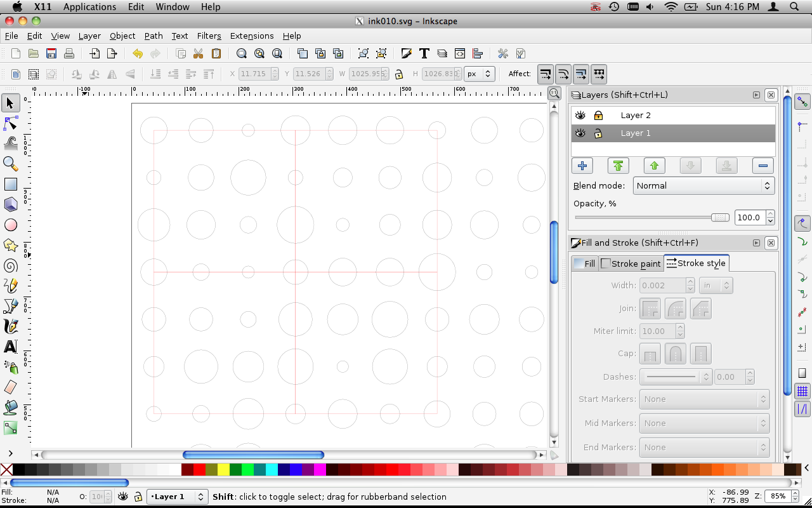Select the Tweak tool
The width and height of the screenshot is (812, 508).
pos(10,143)
